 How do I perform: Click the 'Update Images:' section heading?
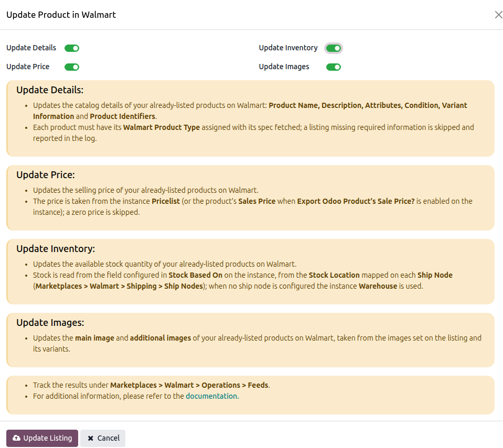pos(50,323)
